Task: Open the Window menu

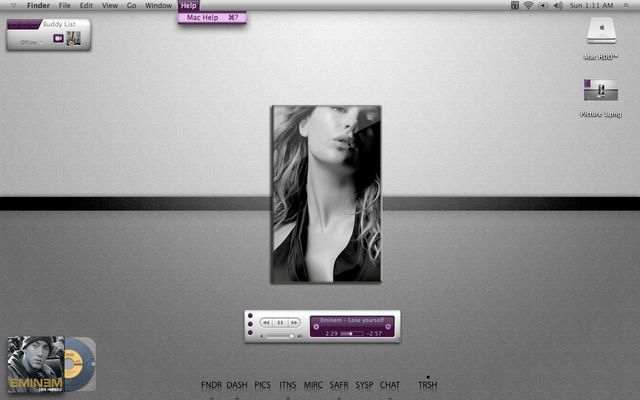Action: [158, 5]
